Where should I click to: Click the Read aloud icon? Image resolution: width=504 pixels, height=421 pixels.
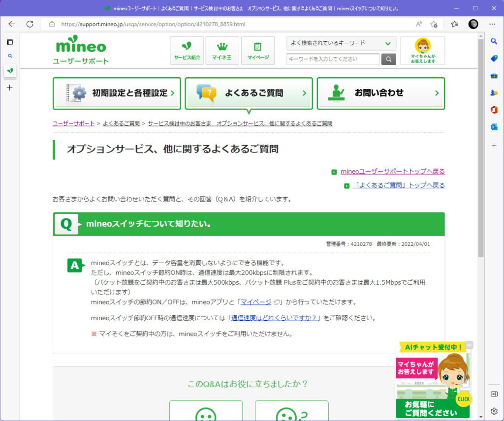click(x=419, y=24)
